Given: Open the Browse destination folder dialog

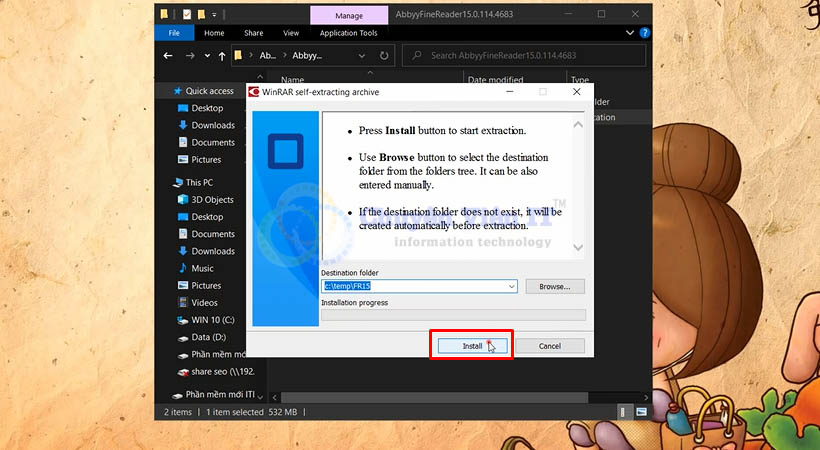Looking at the screenshot, I should pos(554,286).
